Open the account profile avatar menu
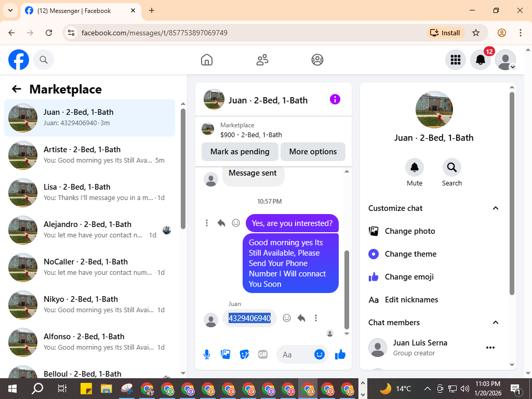 click(505, 60)
